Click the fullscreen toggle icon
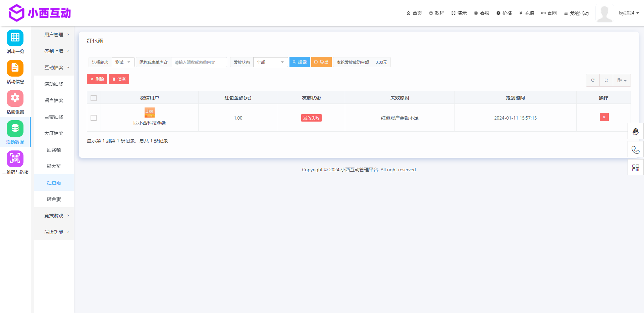The image size is (644, 313). [x=606, y=80]
